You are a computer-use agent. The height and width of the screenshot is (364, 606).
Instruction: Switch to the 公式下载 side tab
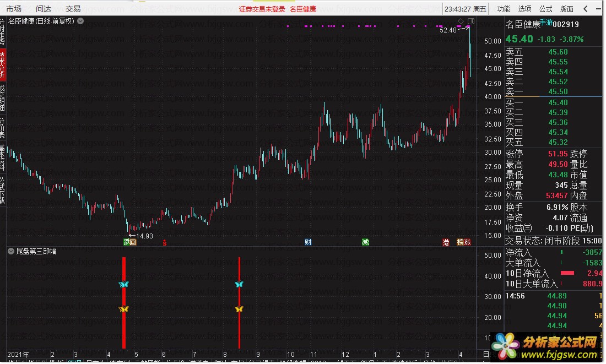click(2, 191)
